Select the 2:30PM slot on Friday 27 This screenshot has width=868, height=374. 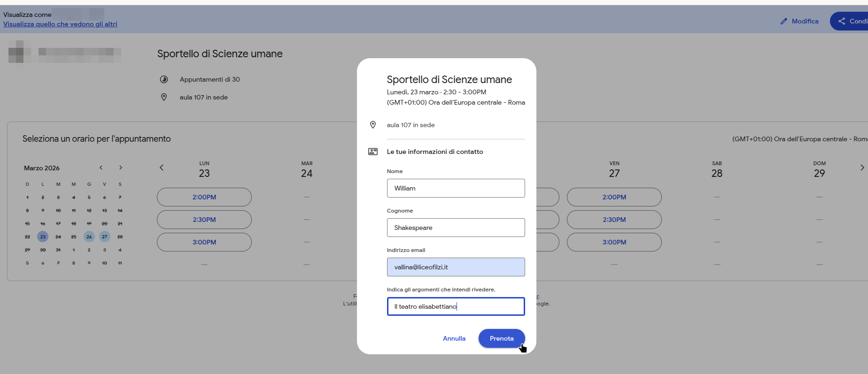point(614,220)
